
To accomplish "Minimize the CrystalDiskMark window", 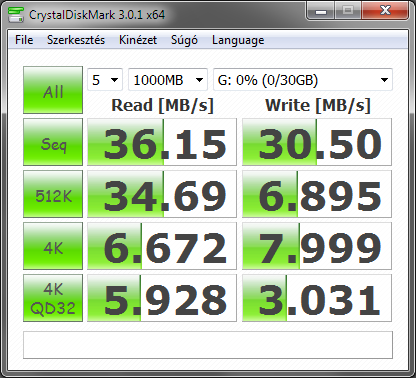I will point(320,10).
